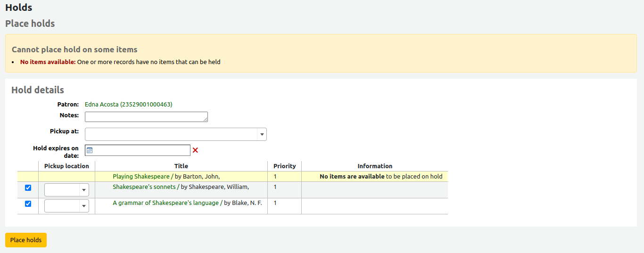
Task: Open 'A grammar of Shakespeare's language' link
Action: coord(165,203)
